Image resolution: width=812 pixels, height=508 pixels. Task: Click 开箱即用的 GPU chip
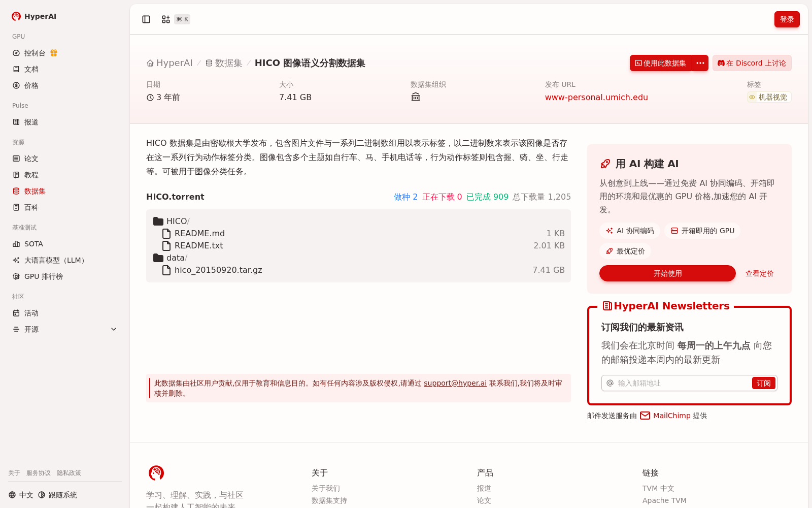click(702, 231)
